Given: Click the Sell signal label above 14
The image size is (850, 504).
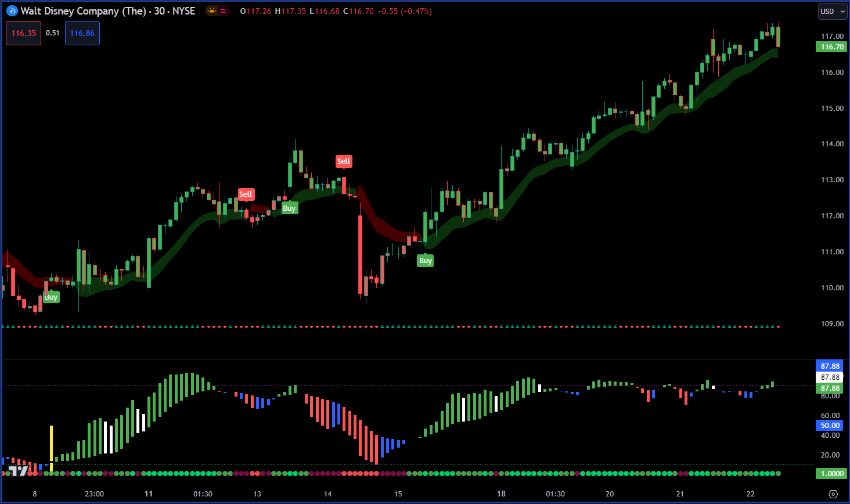Looking at the screenshot, I should [x=344, y=161].
